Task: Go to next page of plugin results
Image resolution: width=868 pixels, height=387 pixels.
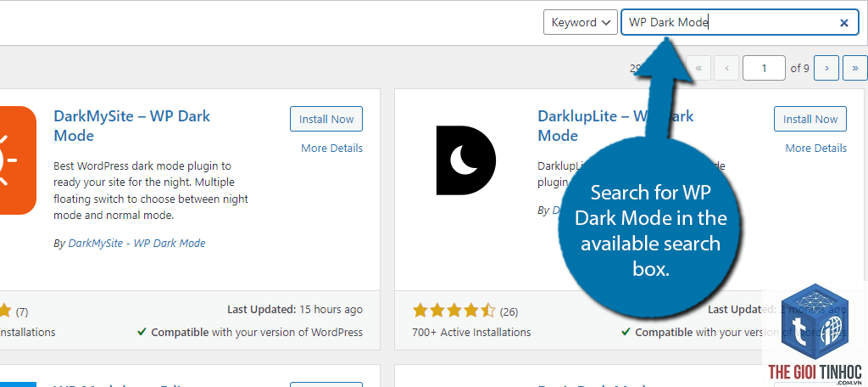Action: (826, 68)
